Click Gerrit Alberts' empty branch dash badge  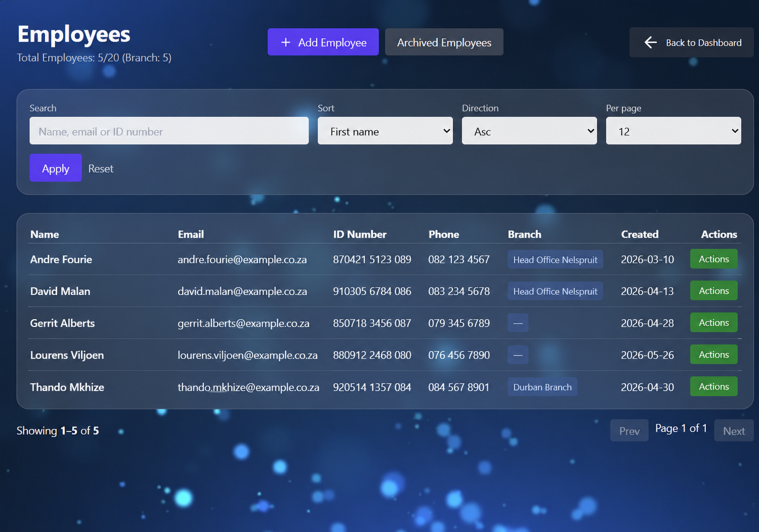point(518,323)
